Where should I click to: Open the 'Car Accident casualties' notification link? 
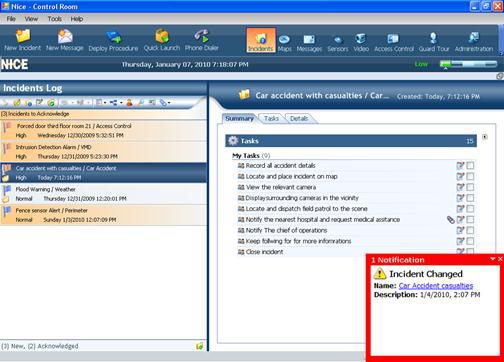click(x=436, y=286)
